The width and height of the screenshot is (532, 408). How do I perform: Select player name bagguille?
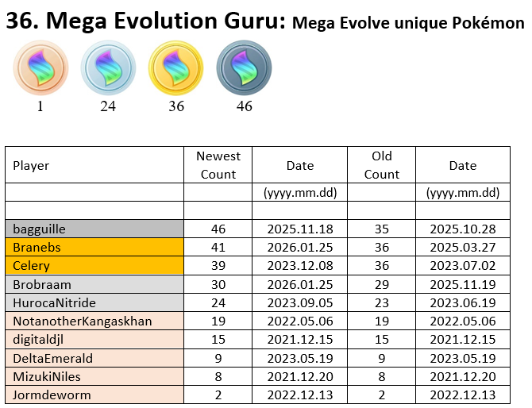[39, 229]
